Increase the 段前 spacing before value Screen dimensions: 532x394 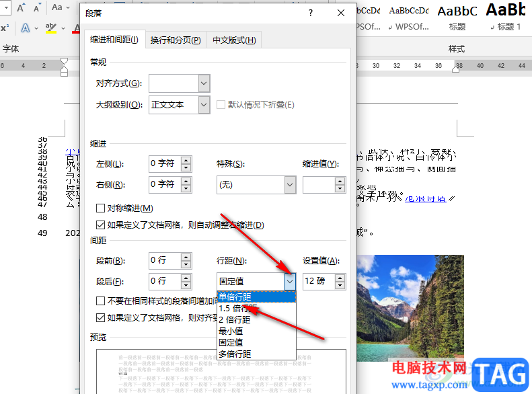(x=186, y=257)
